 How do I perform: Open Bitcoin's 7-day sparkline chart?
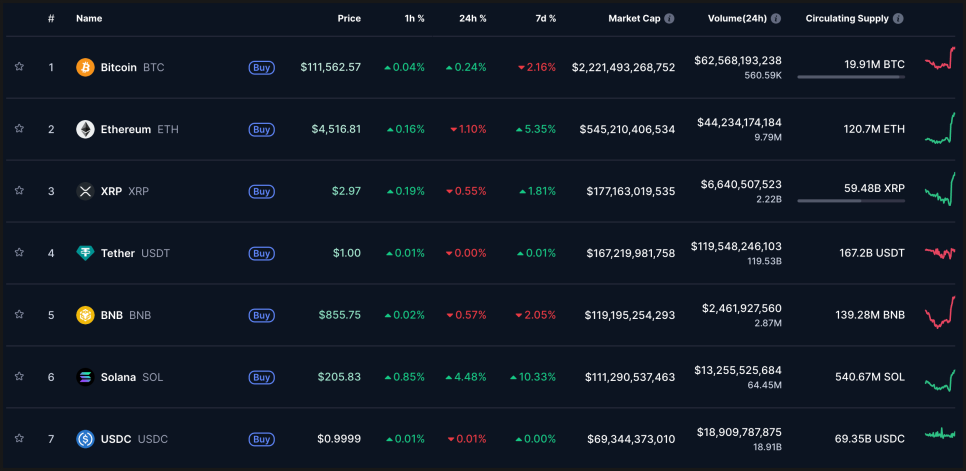pos(940,58)
